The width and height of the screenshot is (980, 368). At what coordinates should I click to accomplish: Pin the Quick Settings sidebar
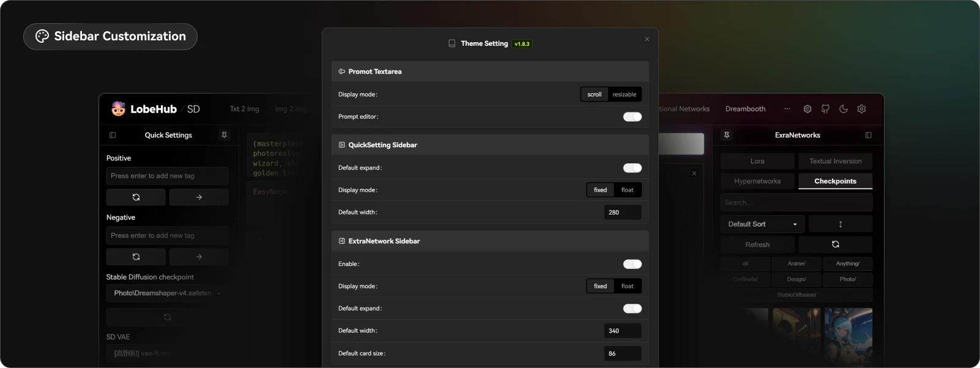[224, 135]
